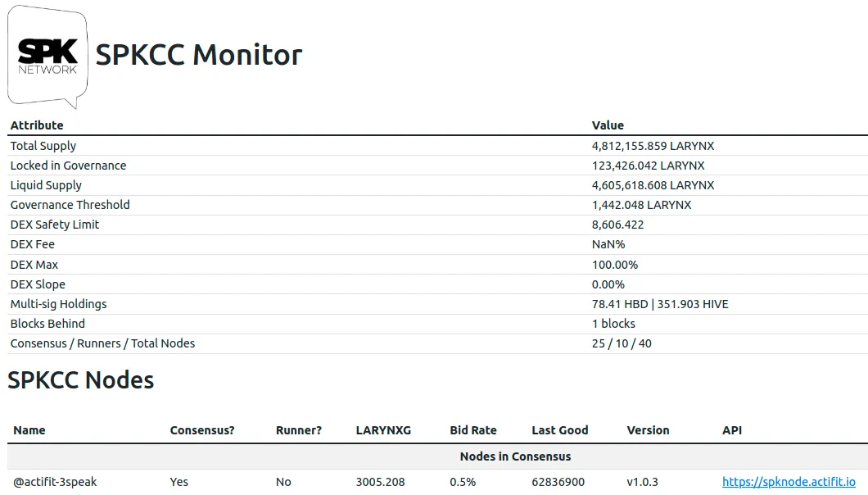Select the 4,812,155.859 LARYNX value
868x495 pixels.
coord(653,146)
